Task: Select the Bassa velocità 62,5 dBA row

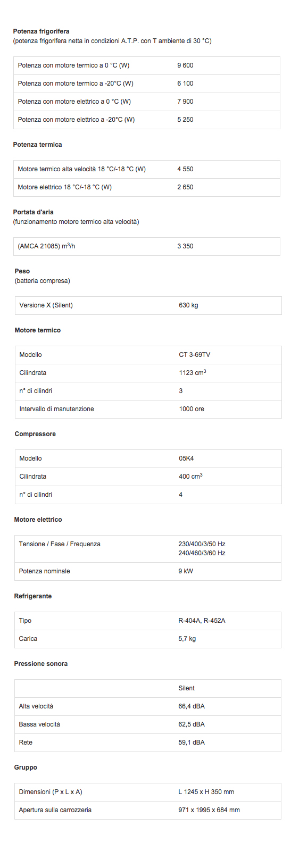Action: tap(148, 724)
